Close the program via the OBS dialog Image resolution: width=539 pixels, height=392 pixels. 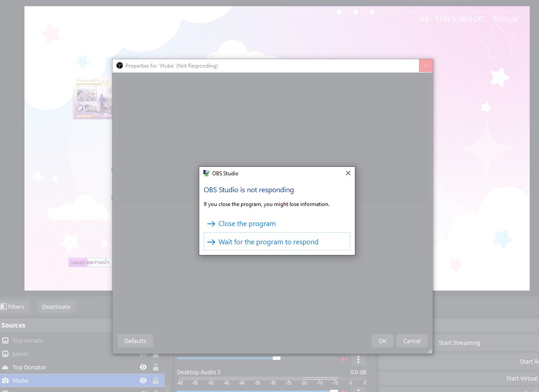(277, 224)
